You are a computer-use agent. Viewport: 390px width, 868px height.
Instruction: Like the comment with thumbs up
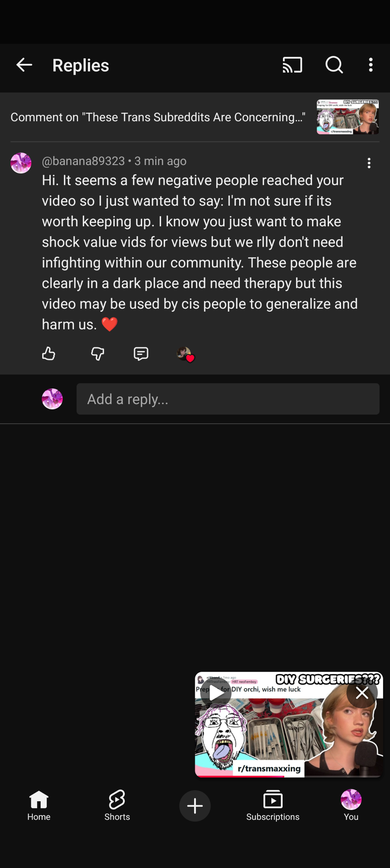pos(49,353)
